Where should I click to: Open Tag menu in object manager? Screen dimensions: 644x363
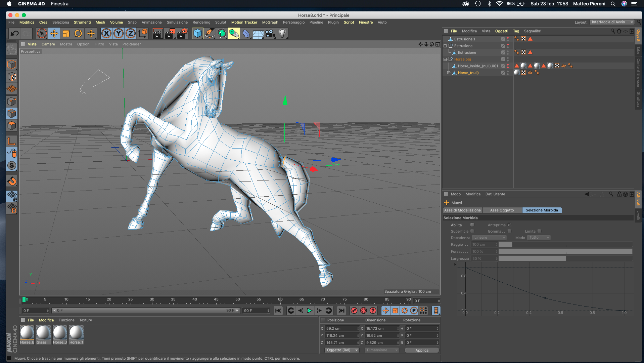[516, 31]
